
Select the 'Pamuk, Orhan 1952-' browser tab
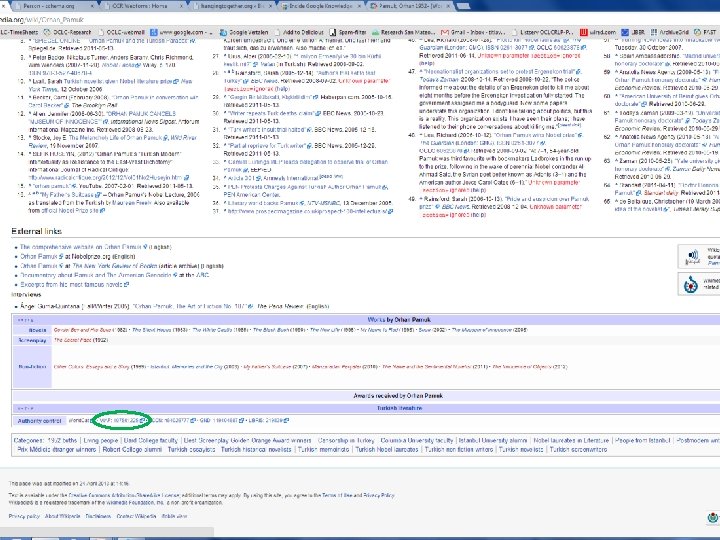[x=410, y=6]
